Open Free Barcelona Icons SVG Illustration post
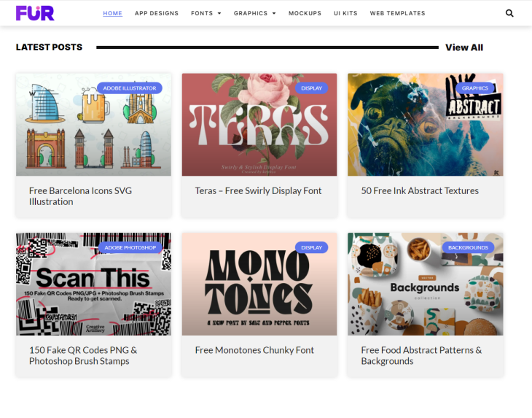The width and height of the screenshot is (532, 418). (x=80, y=196)
